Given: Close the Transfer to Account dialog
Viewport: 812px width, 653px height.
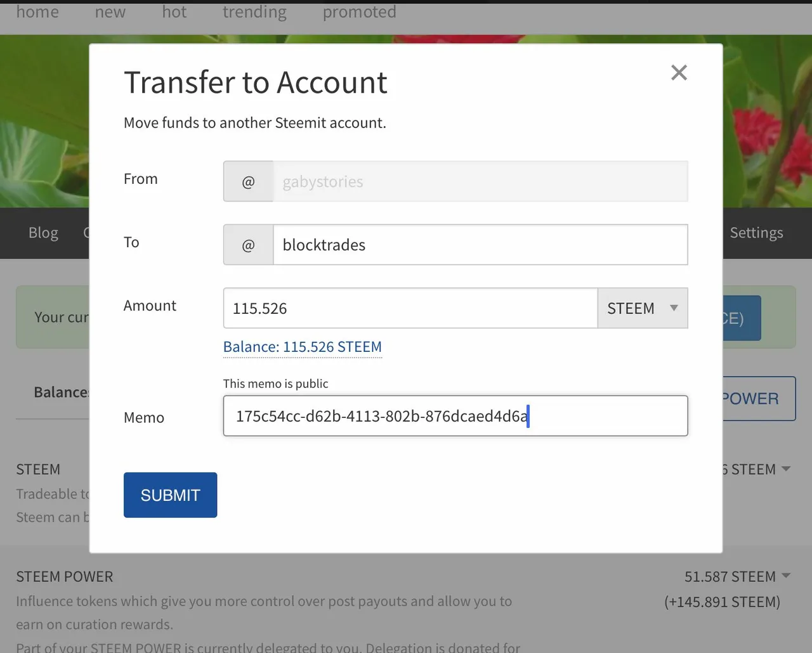Looking at the screenshot, I should coord(679,73).
